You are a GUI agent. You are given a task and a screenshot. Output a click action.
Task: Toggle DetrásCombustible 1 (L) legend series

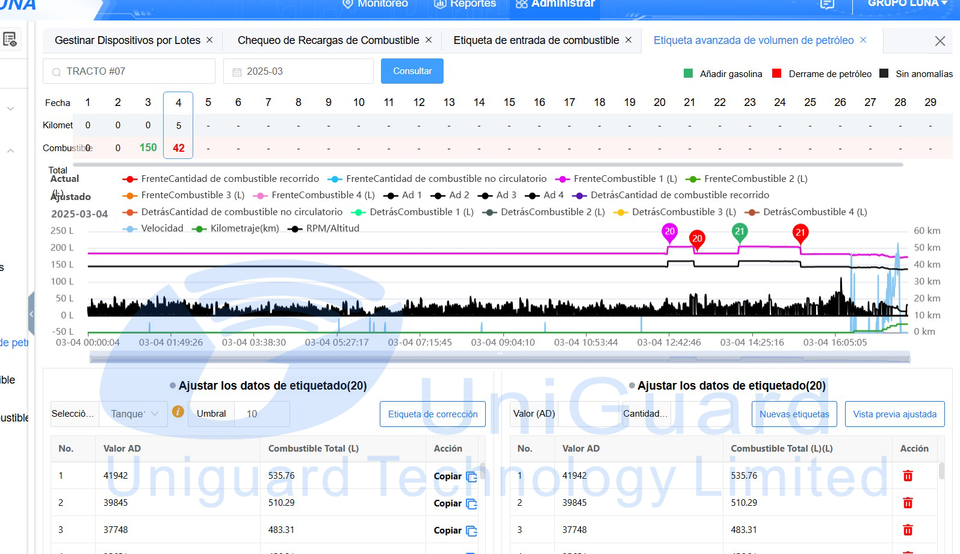[x=413, y=212]
